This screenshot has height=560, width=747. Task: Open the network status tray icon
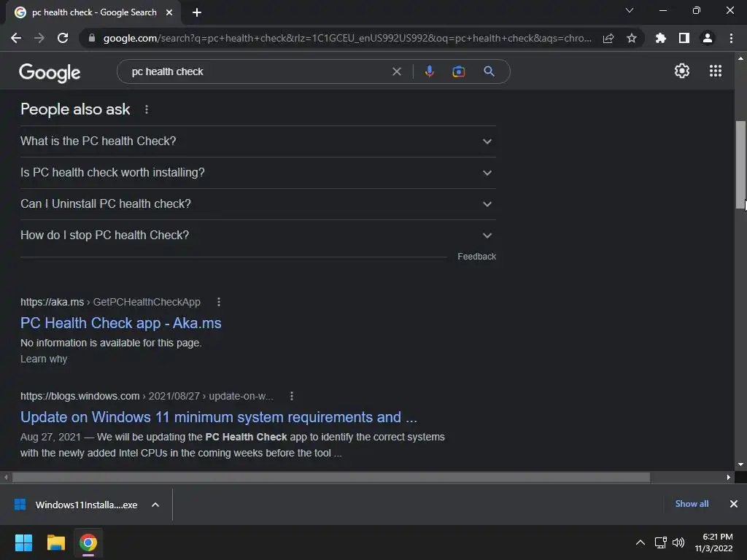click(x=661, y=542)
